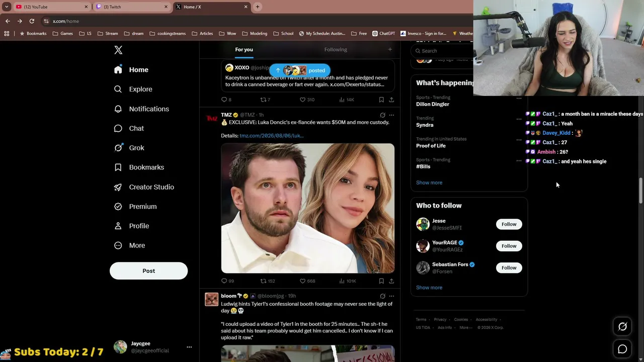Expand the More menu in sidebar
Image resolution: width=644 pixels, height=362 pixels.
pyautogui.click(x=129, y=245)
